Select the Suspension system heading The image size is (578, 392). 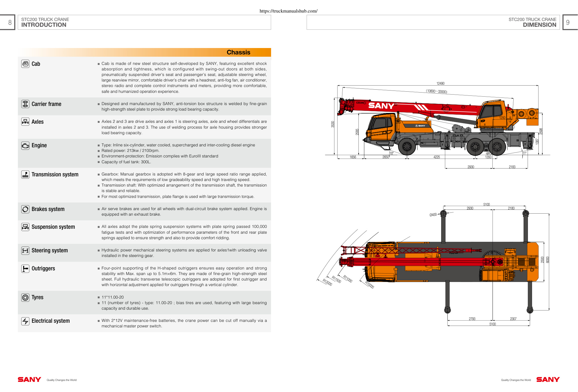[53, 227]
